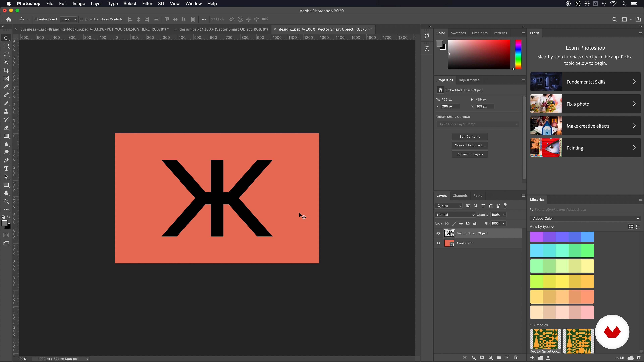Image resolution: width=644 pixels, height=362 pixels.
Task: Open the Adobe Color library dropdown
Action: coord(585,218)
